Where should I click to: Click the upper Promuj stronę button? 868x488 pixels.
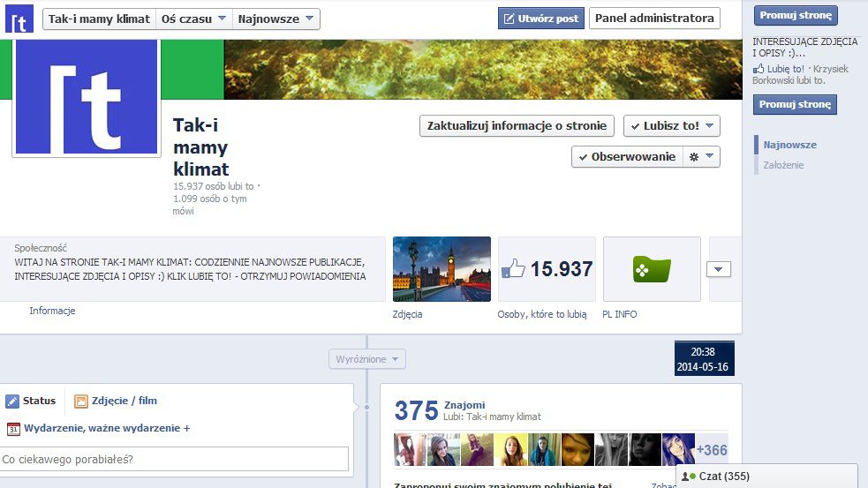(x=796, y=16)
